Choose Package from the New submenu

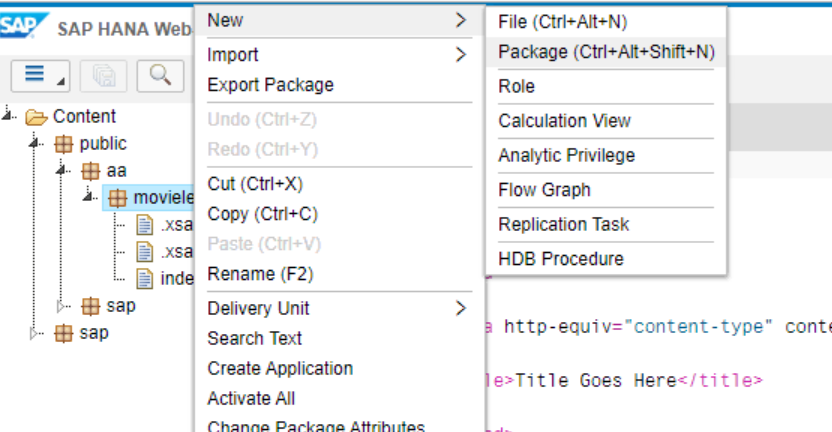tap(606, 52)
